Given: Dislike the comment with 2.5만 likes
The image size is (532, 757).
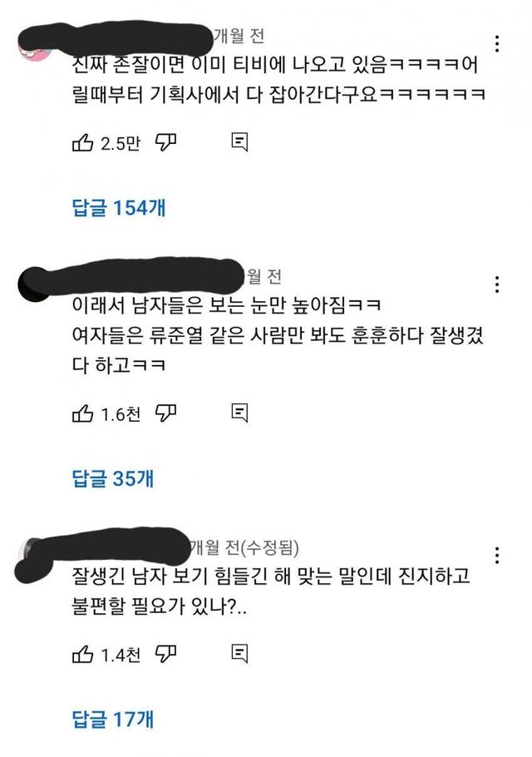Looking at the screenshot, I should point(165,142).
